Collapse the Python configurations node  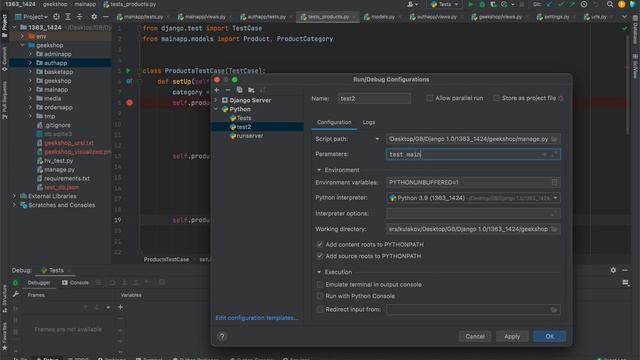coord(216,109)
